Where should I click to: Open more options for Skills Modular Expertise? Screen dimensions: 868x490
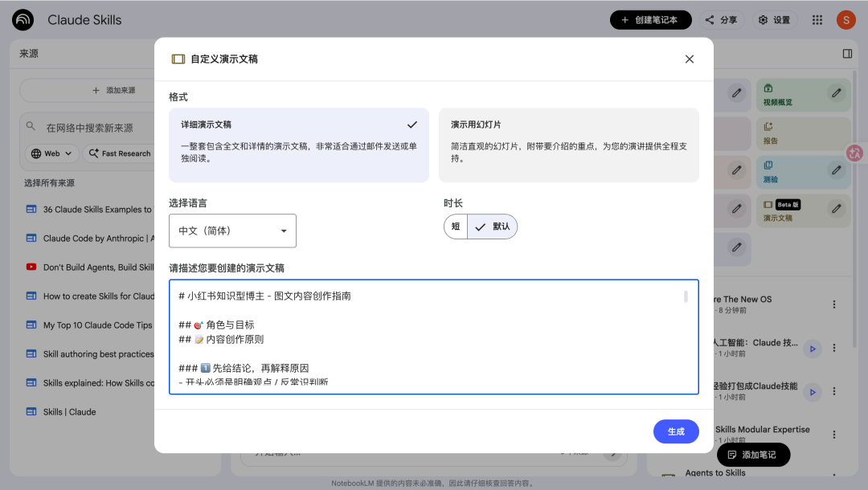(834, 435)
